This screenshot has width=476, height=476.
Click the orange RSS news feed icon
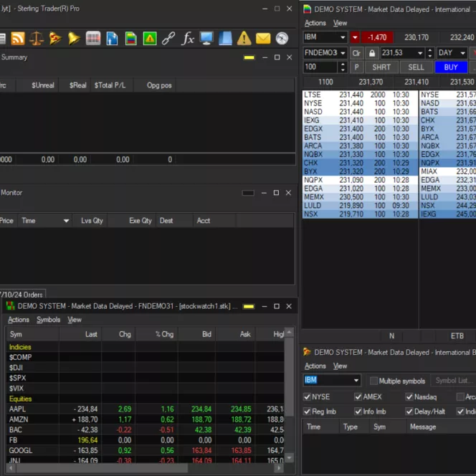18,39
